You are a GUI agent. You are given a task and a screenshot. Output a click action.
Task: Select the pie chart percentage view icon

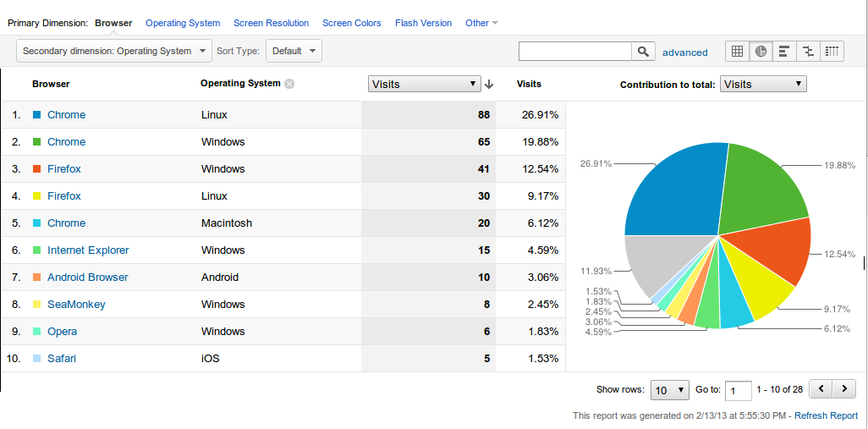[x=761, y=52]
